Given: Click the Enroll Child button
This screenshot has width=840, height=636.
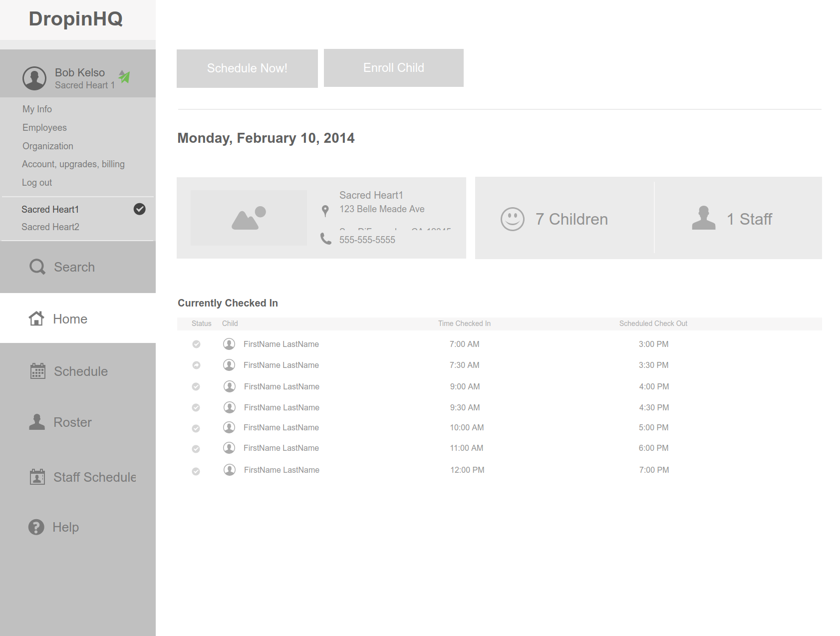Looking at the screenshot, I should coord(394,68).
